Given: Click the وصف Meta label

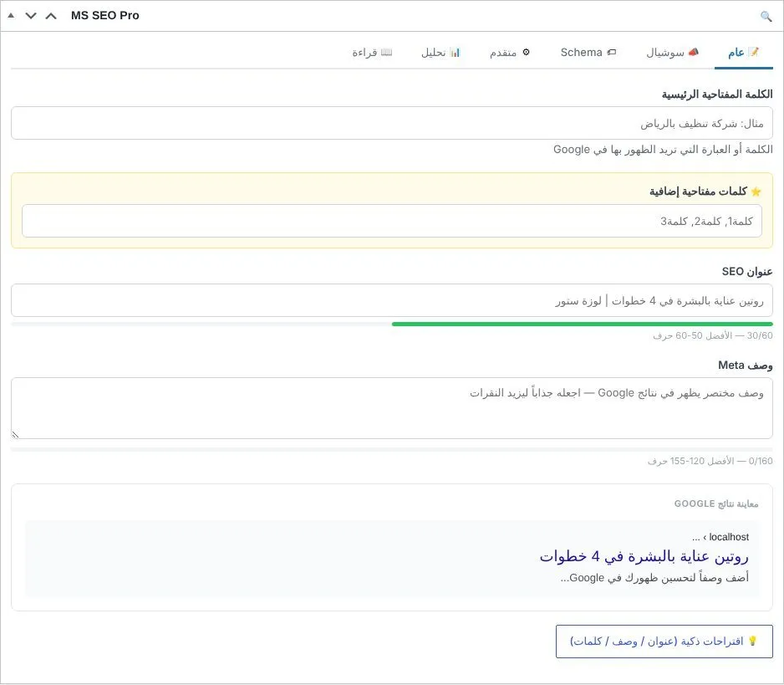Looking at the screenshot, I should click(746, 366).
